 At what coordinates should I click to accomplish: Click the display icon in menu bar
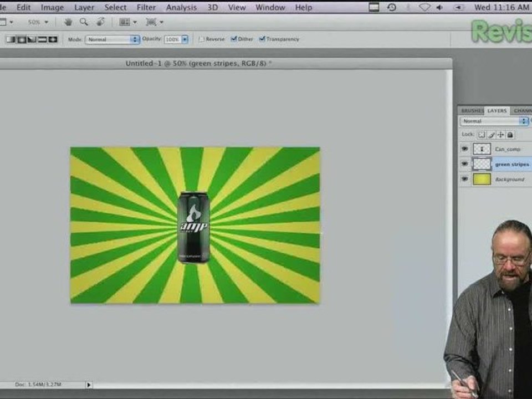coord(374,7)
